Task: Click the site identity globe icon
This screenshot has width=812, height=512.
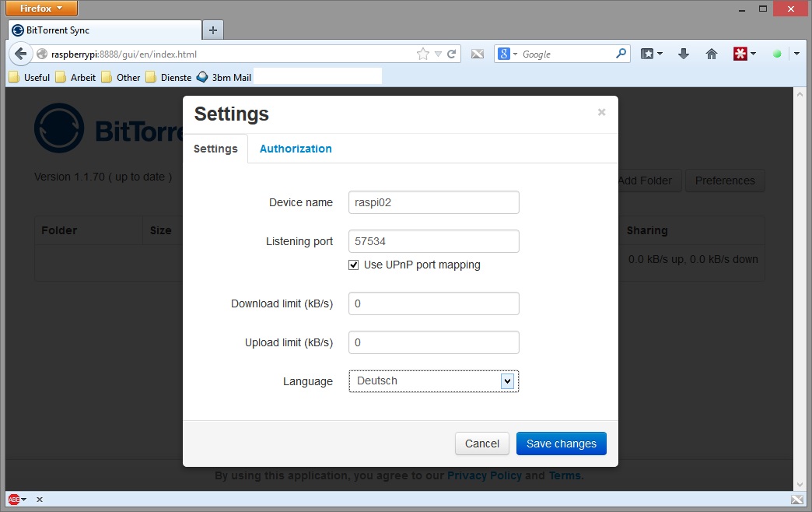Action: [42, 54]
